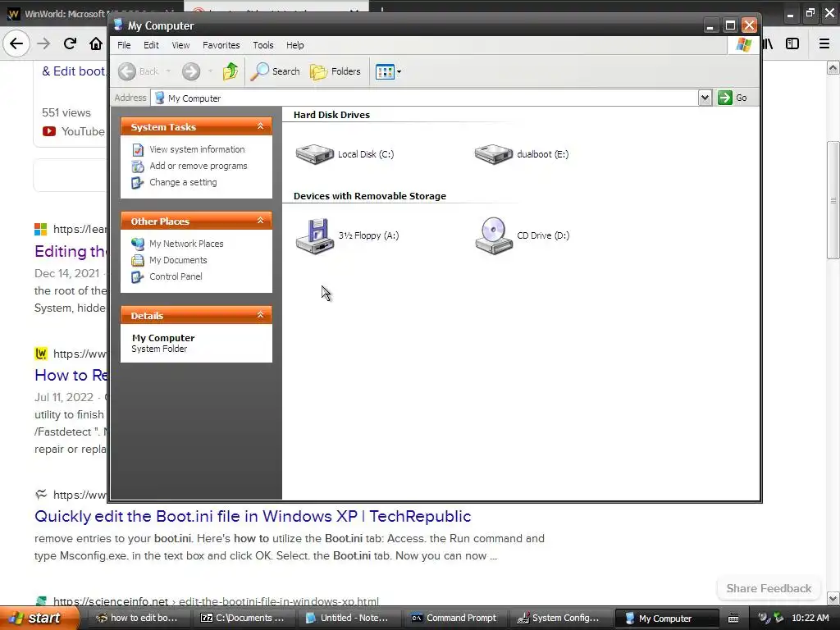This screenshot has width=840, height=630.
Task: Click the browser back arrow button
Action: click(16, 44)
